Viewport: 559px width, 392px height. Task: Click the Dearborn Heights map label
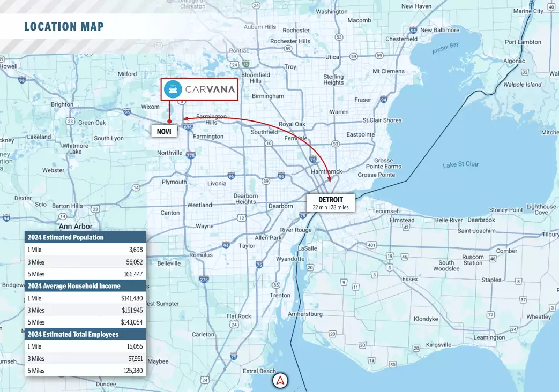[x=245, y=199]
